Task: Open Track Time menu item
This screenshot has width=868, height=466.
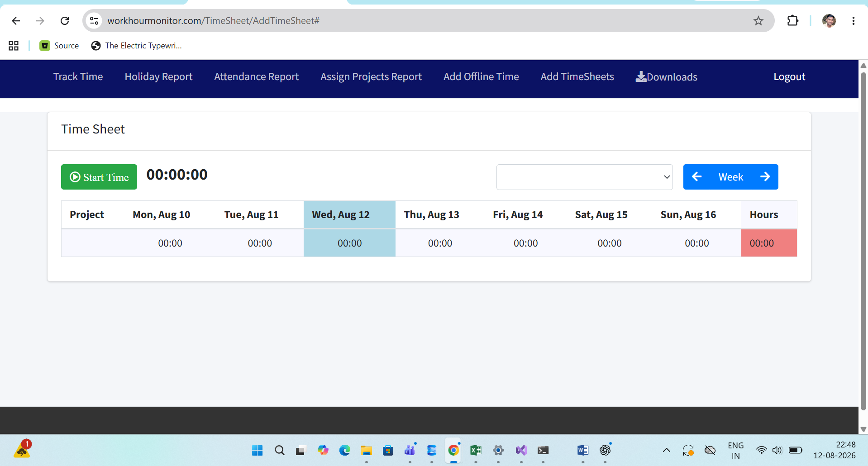Action: (78, 77)
